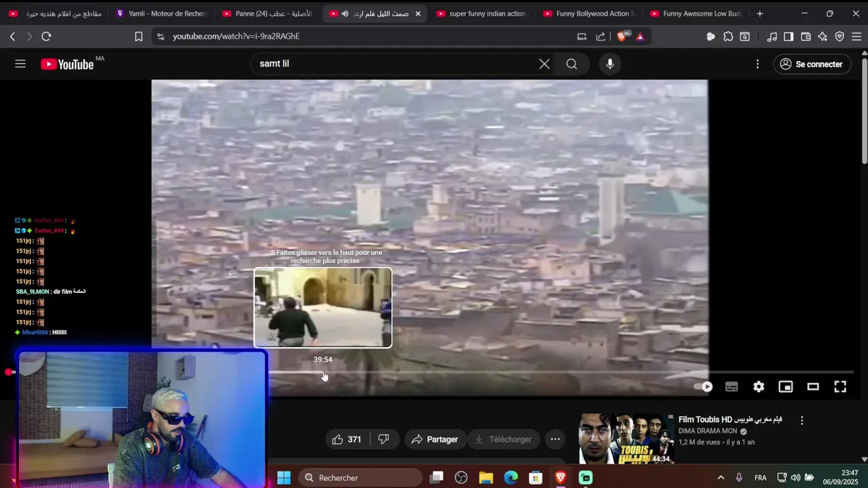
Task: Expand hidden system tray icons chevron
Action: point(720,478)
